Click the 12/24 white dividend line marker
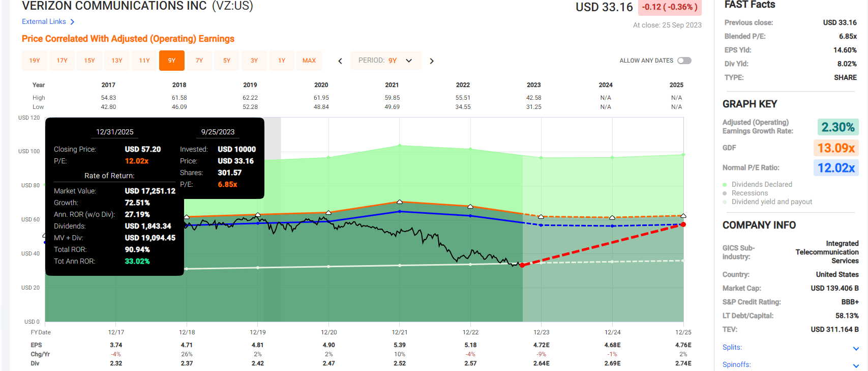Viewport: 868px width, 371px height. 612,262
